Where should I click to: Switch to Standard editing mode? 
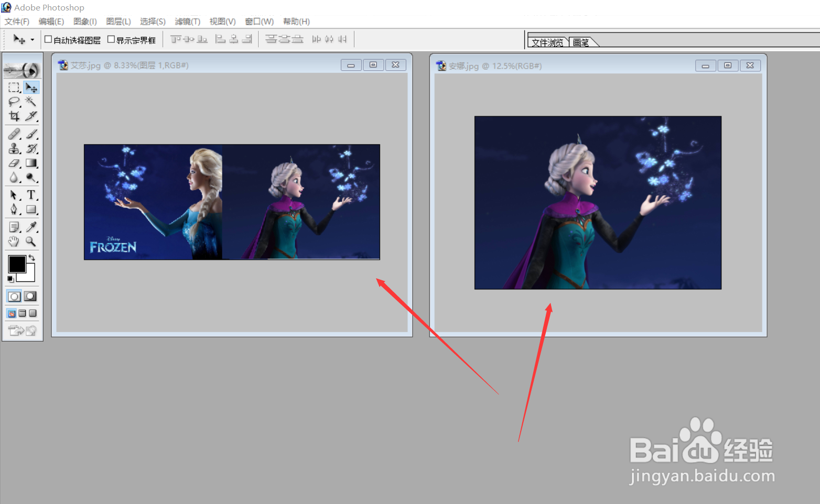[x=14, y=297]
